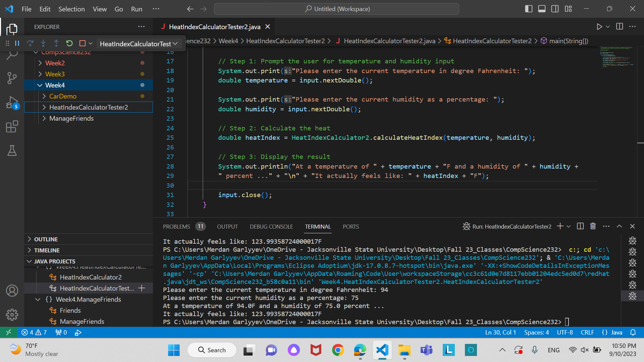Split the editor to the right
The width and height of the screenshot is (644, 362).
(x=619, y=26)
